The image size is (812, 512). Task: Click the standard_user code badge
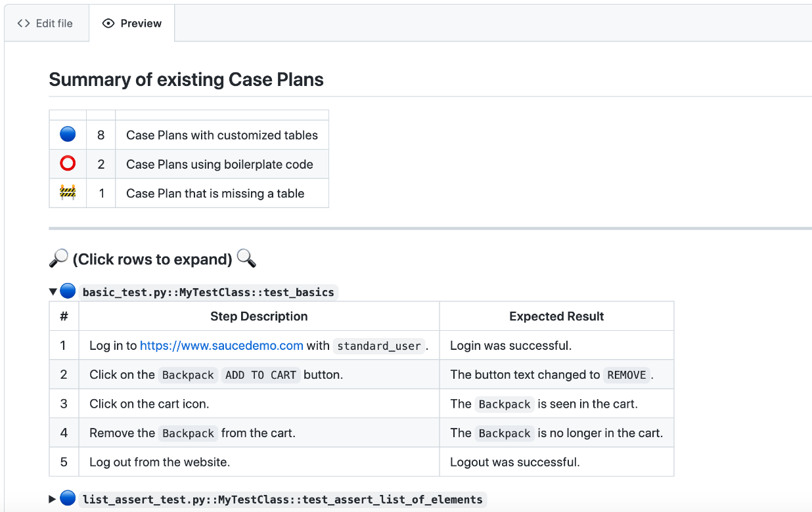coord(378,345)
